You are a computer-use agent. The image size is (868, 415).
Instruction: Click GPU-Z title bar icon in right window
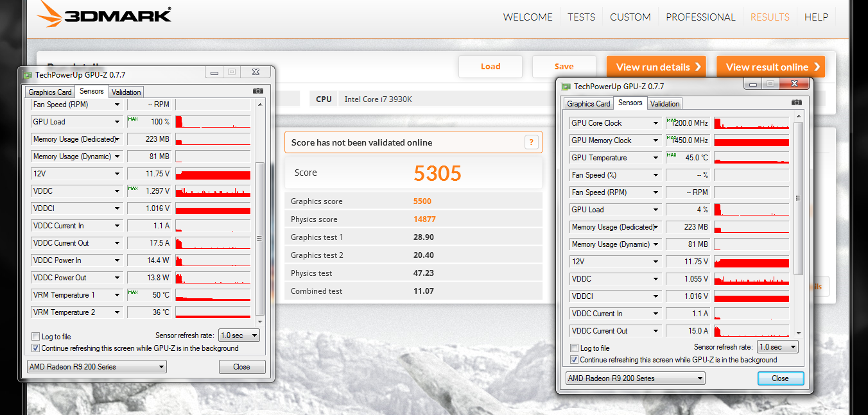[566, 86]
